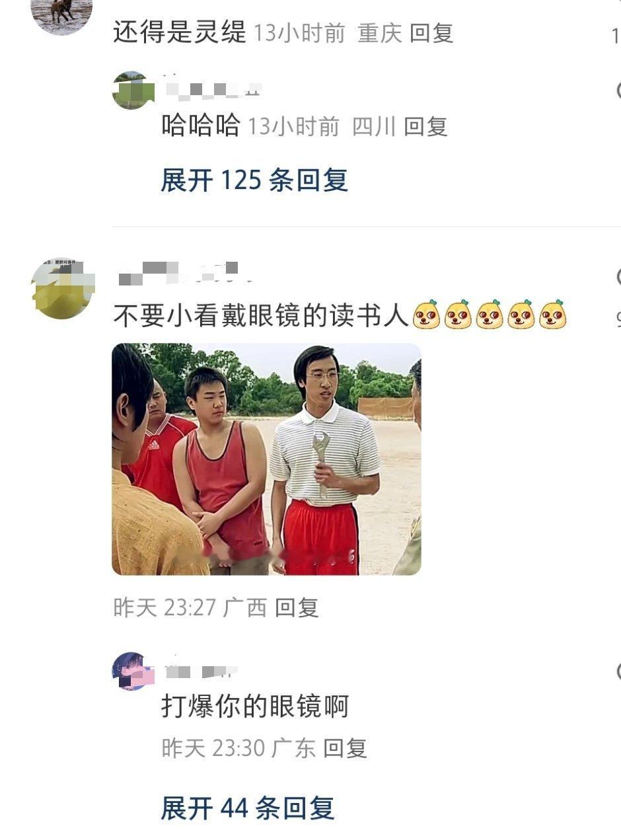Viewport: 621px width, 840px height.
Task: Expand the 44 replies thread
Action: point(248,808)
